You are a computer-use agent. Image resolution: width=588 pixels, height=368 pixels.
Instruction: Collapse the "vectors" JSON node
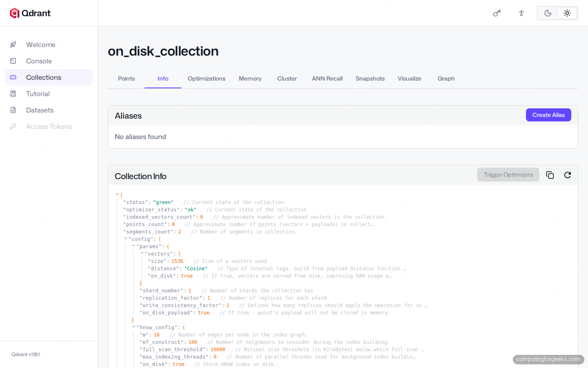click(142, 254)
